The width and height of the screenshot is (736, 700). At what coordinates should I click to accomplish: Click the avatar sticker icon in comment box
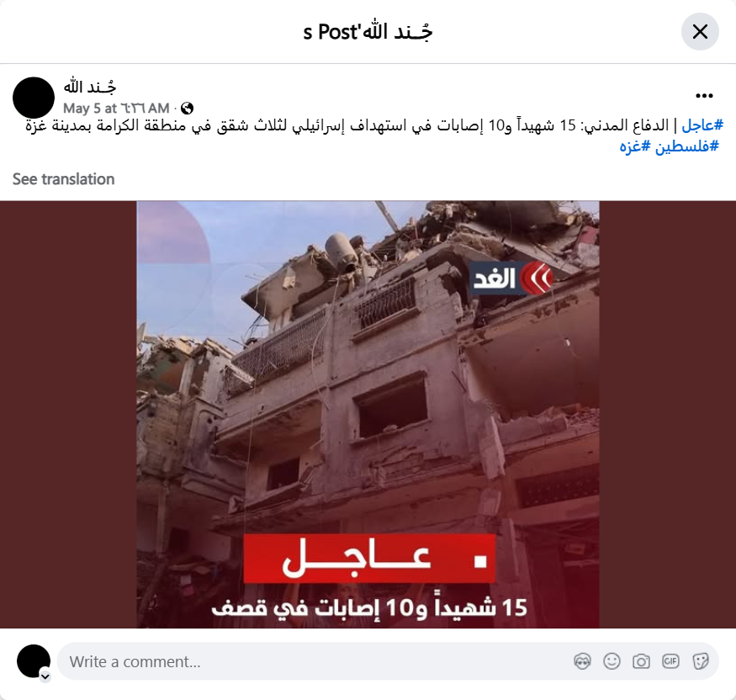(583, 661)
